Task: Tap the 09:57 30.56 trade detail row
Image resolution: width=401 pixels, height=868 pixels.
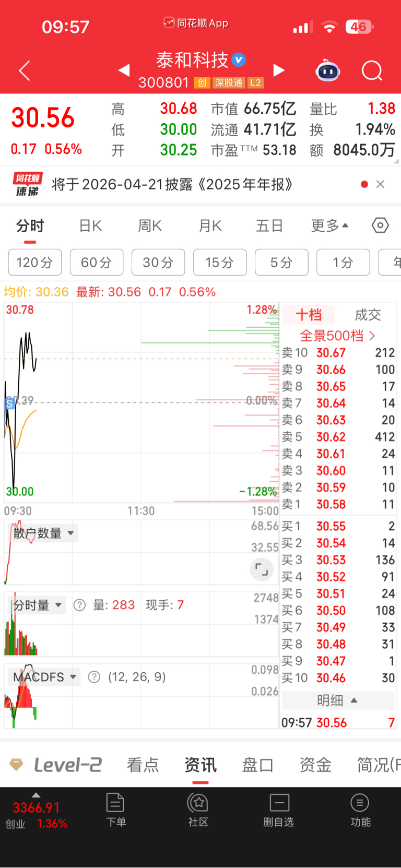Action: coord(338,723)
